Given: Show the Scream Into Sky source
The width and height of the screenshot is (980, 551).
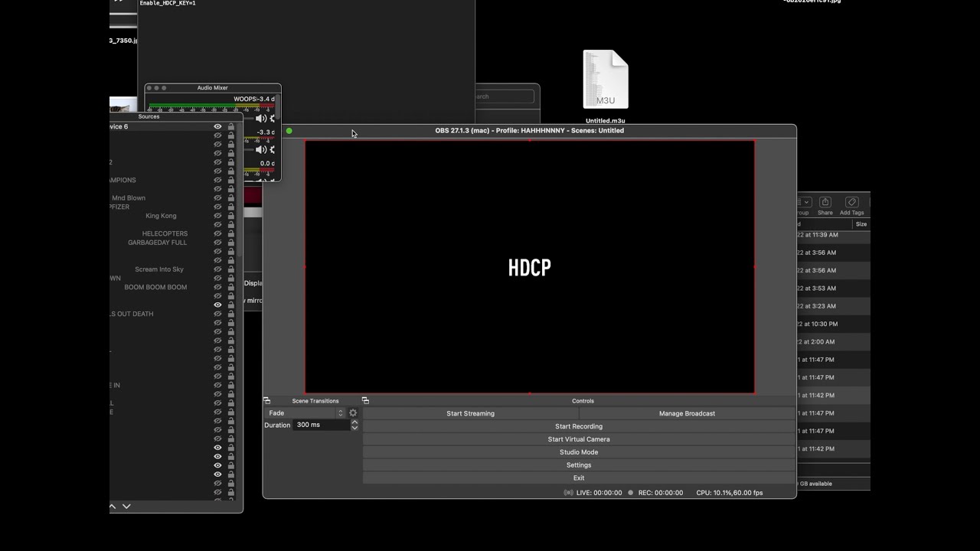Looking at the screenshot, I should [x=217, y=269].
